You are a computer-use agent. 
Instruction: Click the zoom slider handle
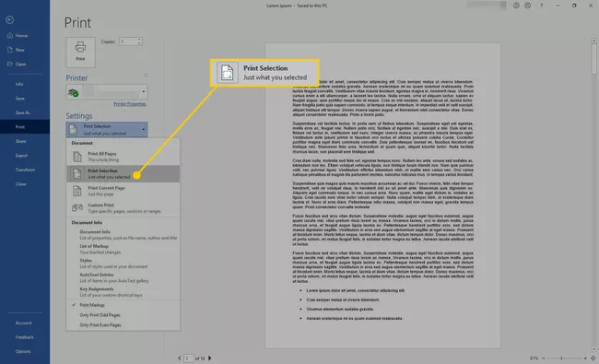(561, 358)
